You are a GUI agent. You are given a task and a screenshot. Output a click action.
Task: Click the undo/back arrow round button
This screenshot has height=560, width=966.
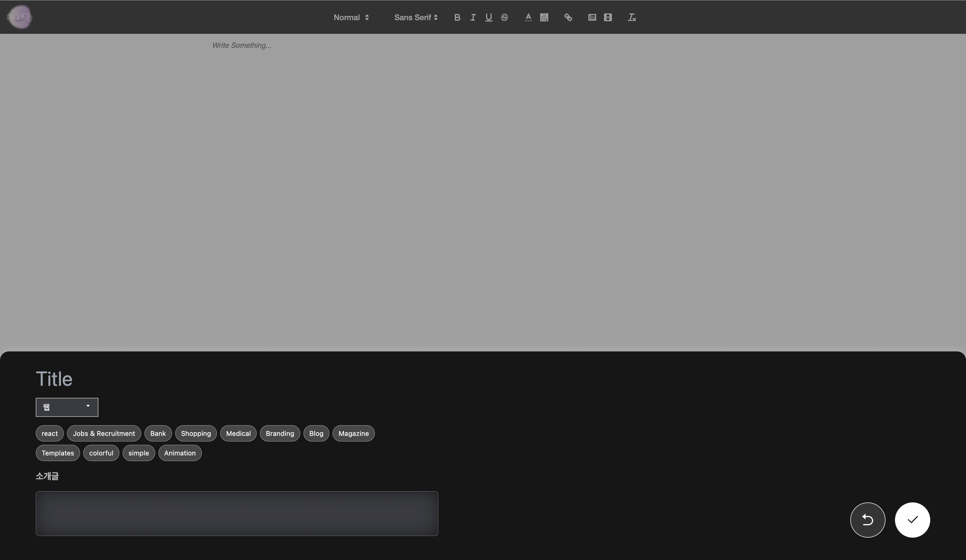(x=868, y=520)
